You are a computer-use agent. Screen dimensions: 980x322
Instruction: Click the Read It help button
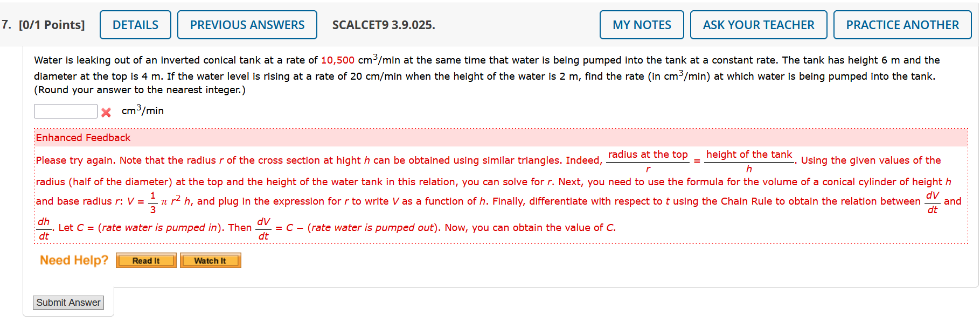(145, 260)
